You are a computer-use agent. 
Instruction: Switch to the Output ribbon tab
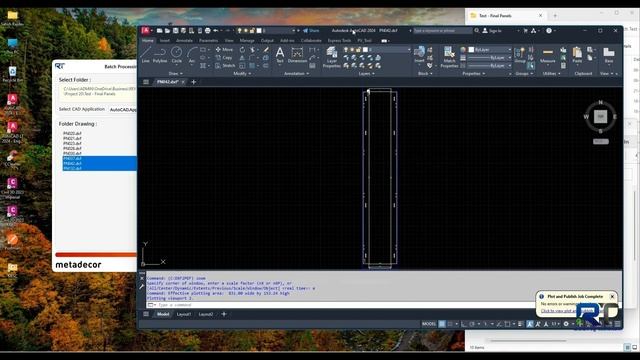267,40
